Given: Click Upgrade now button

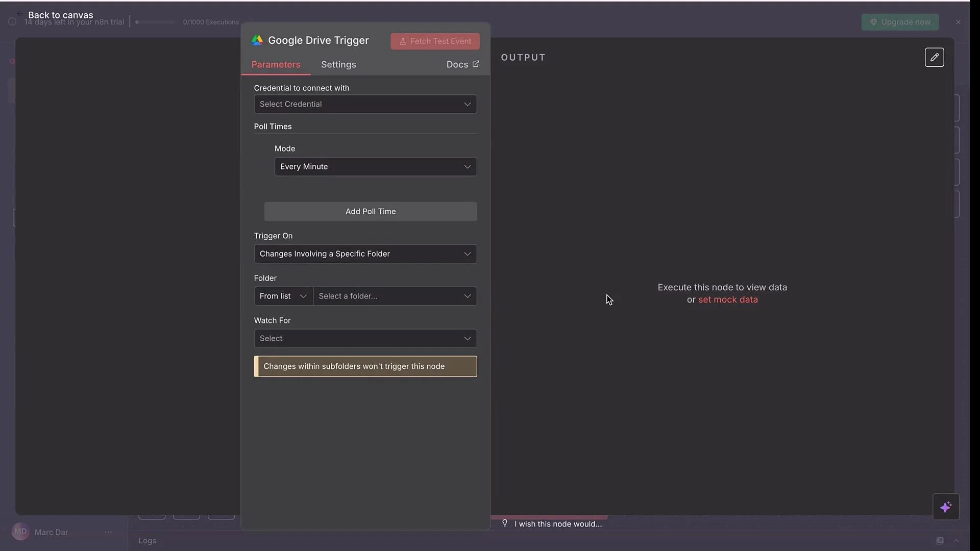Looking at the screenshot, I should pos(900,22).
